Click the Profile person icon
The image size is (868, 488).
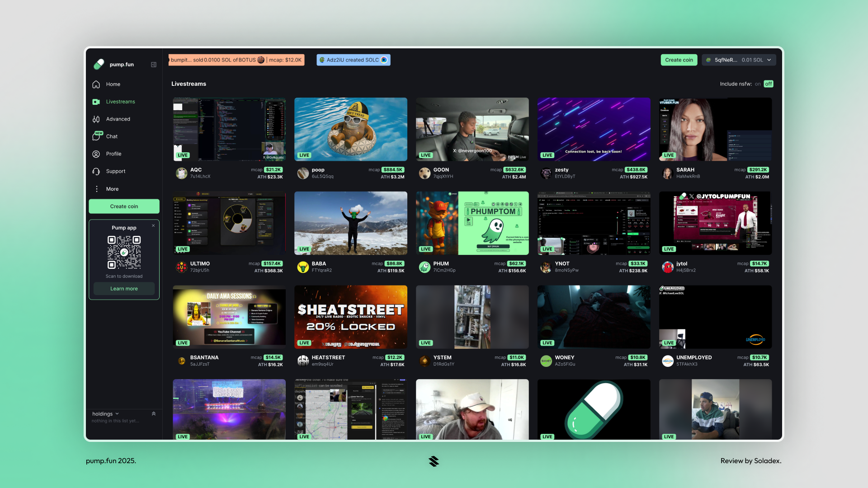tap(96, 154)
